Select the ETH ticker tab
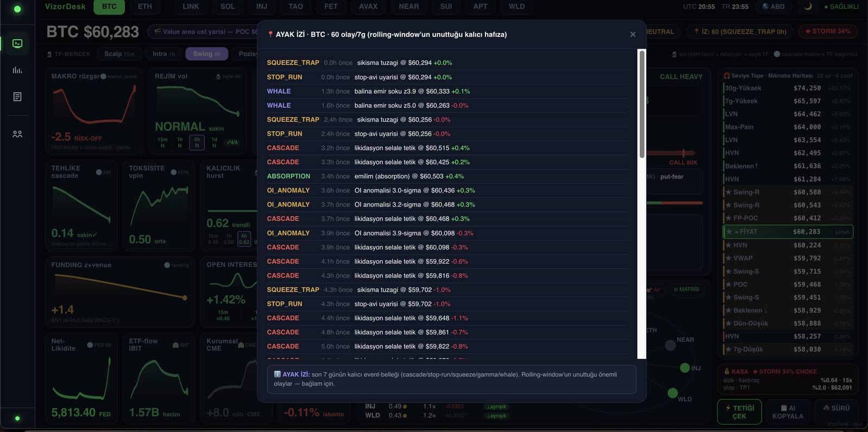This screenshot has width=868, height=432. point(145,7)
